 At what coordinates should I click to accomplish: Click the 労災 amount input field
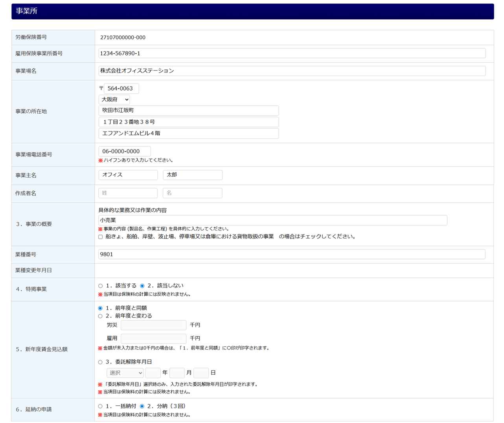pos(153,325)
